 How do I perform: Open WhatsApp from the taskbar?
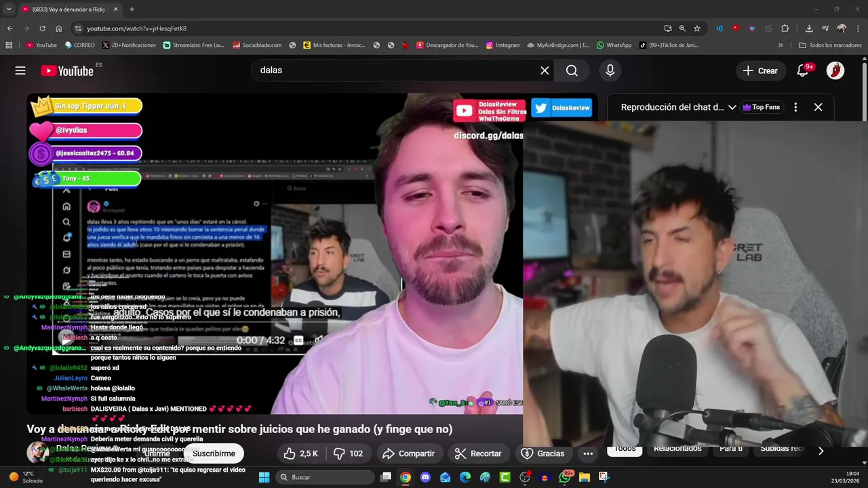pyautogui.click(x=565, y=477)
